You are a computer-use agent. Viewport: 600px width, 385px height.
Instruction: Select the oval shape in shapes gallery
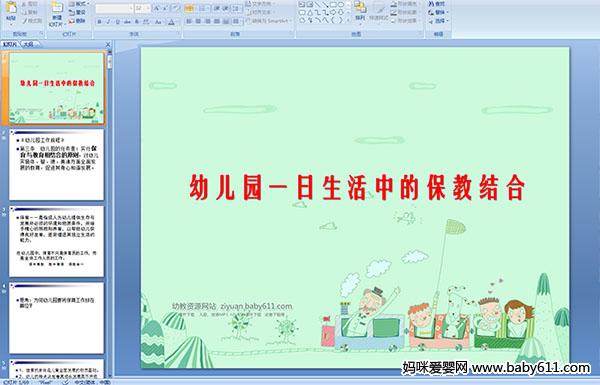click(341, 4)
